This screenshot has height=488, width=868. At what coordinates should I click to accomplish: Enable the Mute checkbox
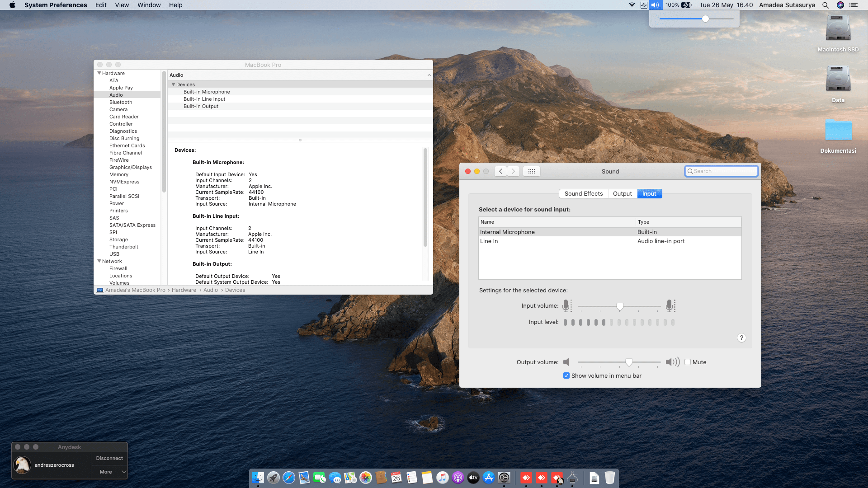(x=688, y=362)
